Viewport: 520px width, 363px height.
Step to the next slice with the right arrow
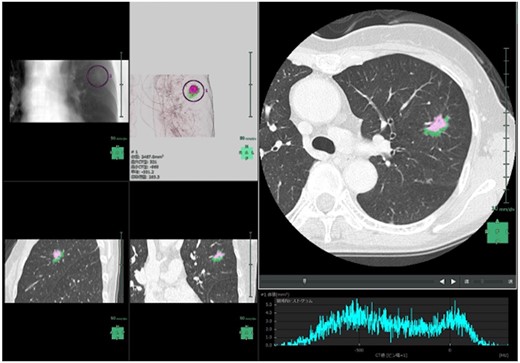tap(453, 282)
